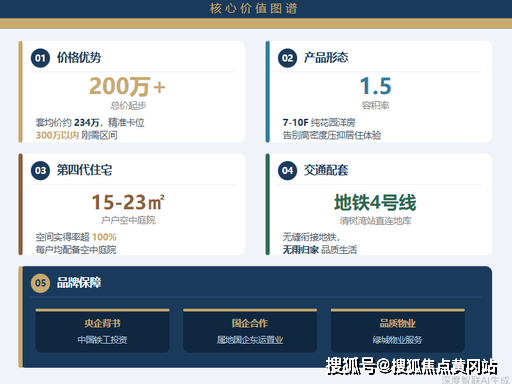Click the 核心价值图谱 header title
The image size is (512, 384).
pyautogui.click(x=254, y=8)
